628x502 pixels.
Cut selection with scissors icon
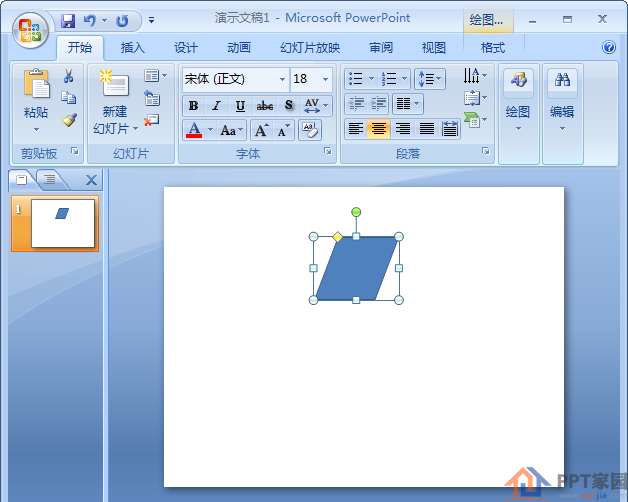(68, 76)
